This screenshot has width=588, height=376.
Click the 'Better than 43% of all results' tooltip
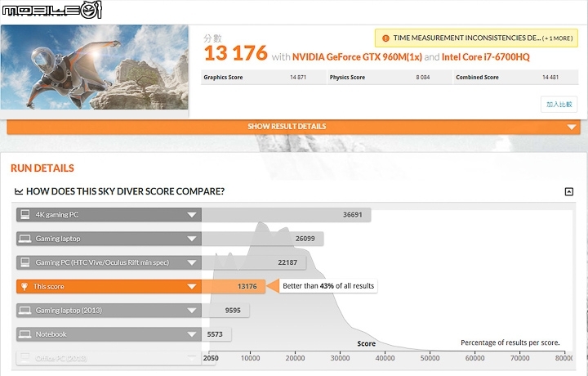click(328, 286)
